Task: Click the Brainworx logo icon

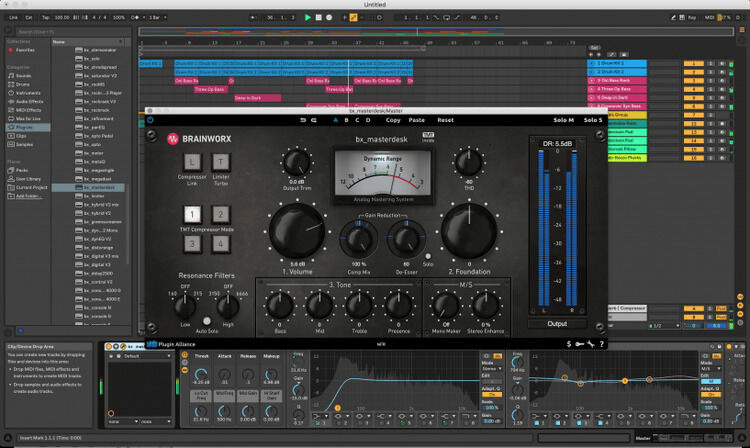Action: (x=173, y=139)
